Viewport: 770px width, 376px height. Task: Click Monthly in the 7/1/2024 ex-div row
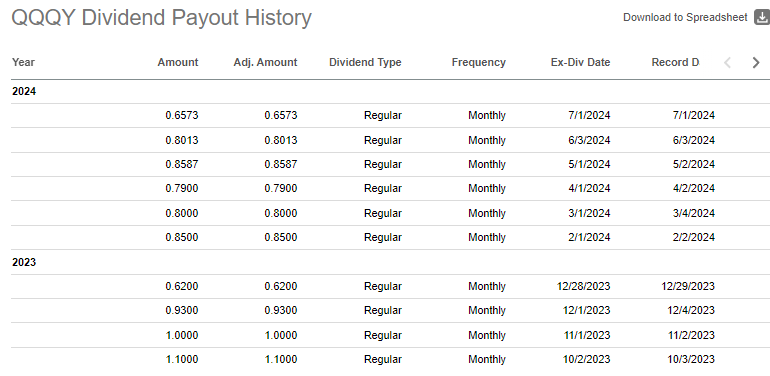[x=487, y=115]
